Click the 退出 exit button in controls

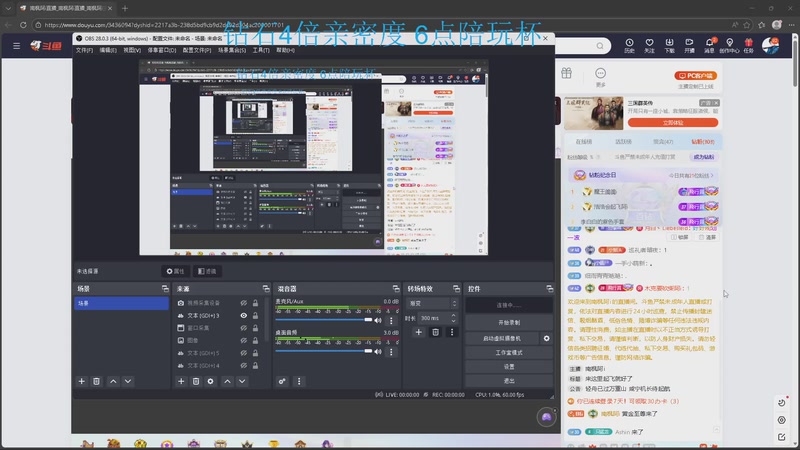(509, 381)
